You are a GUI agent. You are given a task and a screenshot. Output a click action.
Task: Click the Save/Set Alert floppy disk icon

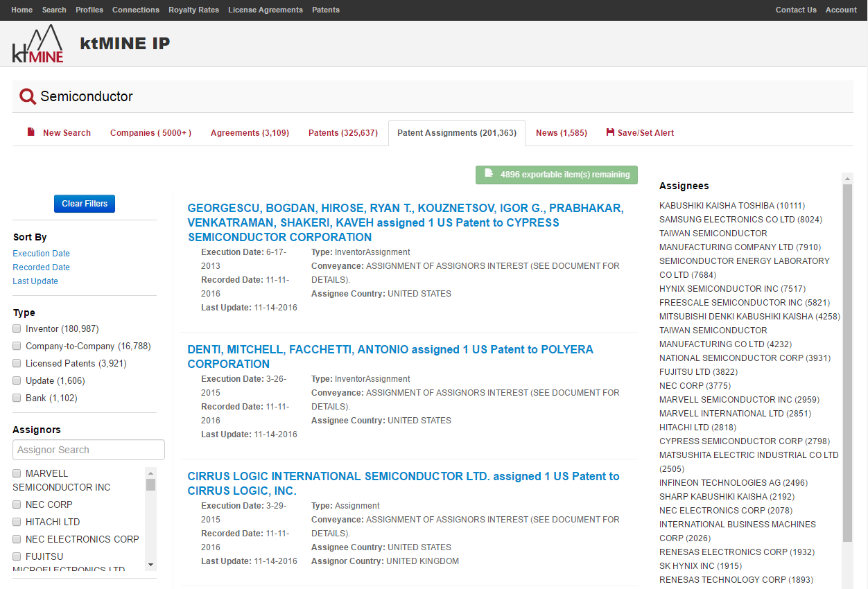pyautogui.click(x=610, y=132)
